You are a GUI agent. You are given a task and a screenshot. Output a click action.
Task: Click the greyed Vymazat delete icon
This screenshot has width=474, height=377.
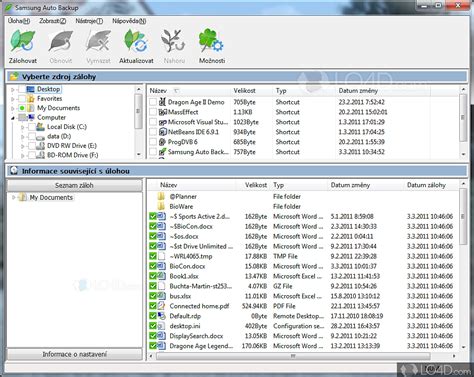click(x=98, y=41)
